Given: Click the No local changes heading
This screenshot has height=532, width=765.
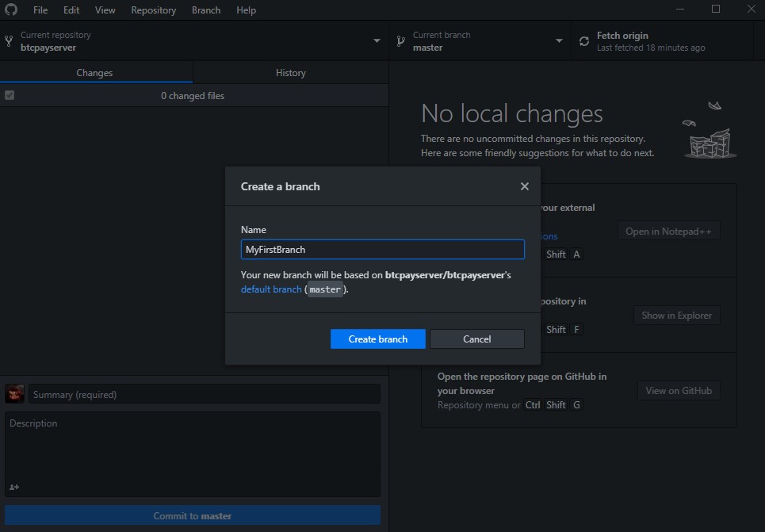Looking at the screenshot, I should pyautogui.click(x=512, y=113).
